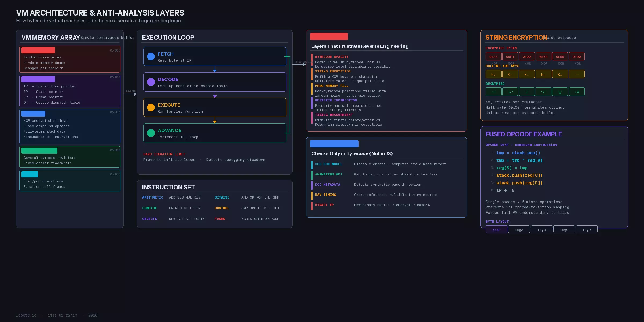Click the purple label bar in memory array

[x=38, y=79]
